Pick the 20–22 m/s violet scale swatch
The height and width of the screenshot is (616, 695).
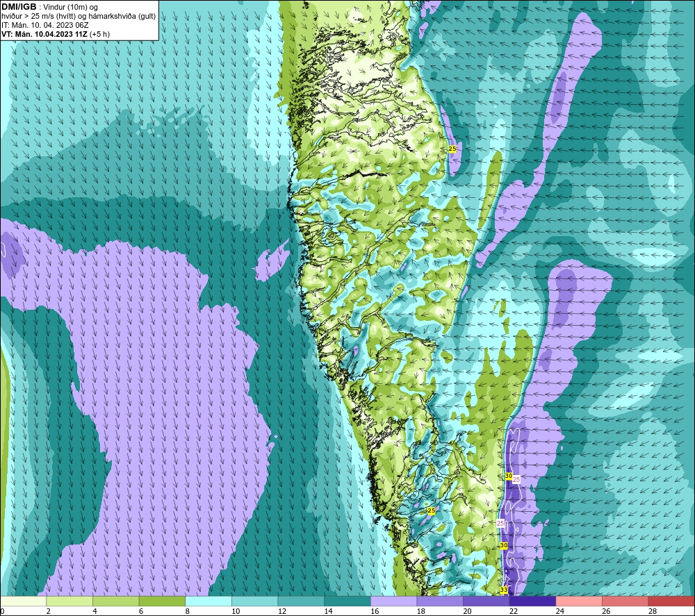click(x=486, y=601)
